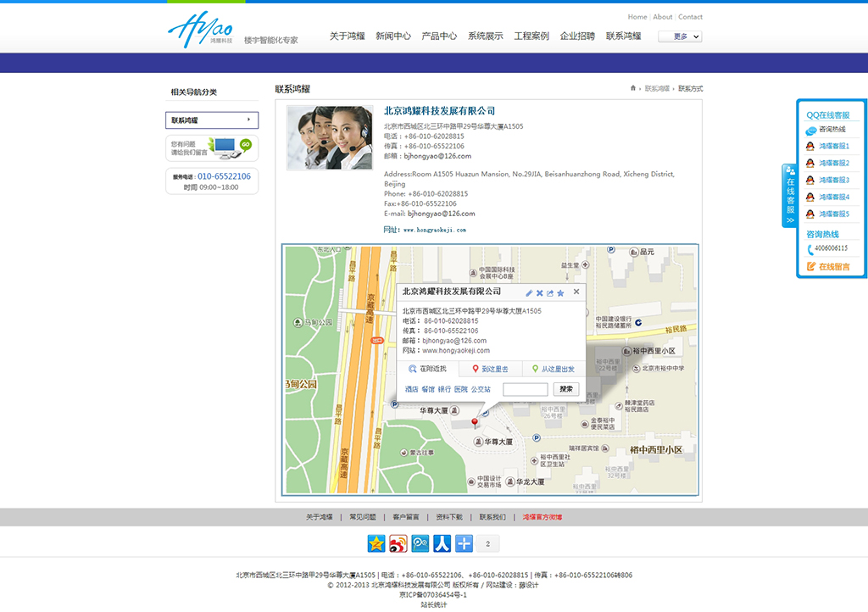Image resolution: width=868 pixels, height=612 pixels.
Task: Click the share arrow icon in map popup
Action: point(550,293)
